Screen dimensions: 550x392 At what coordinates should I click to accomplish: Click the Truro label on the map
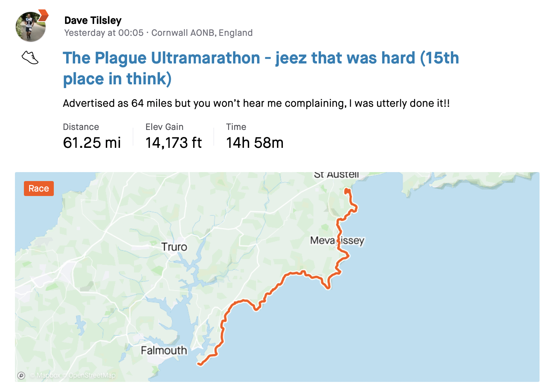coord(174,247)
